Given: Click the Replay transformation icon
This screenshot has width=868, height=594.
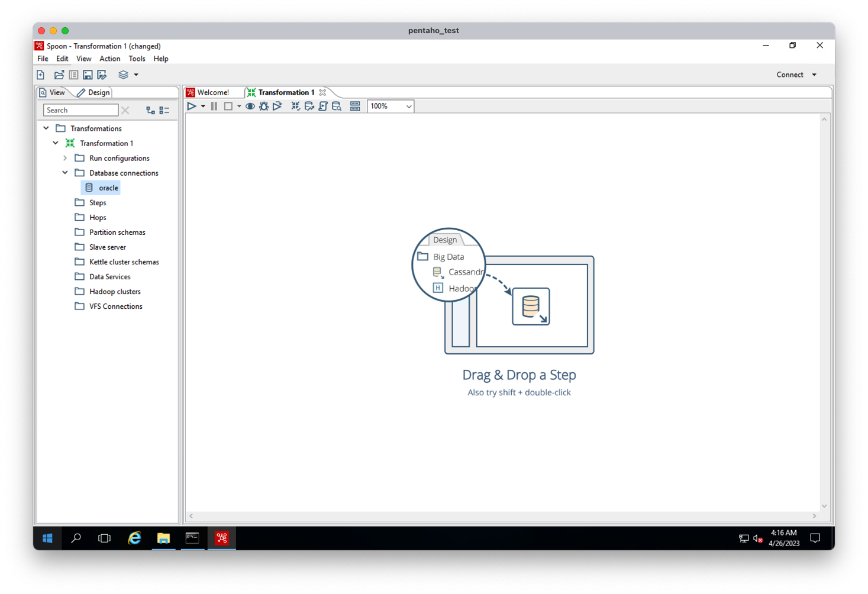Looking at the screenshot, I should click(277, 106).
